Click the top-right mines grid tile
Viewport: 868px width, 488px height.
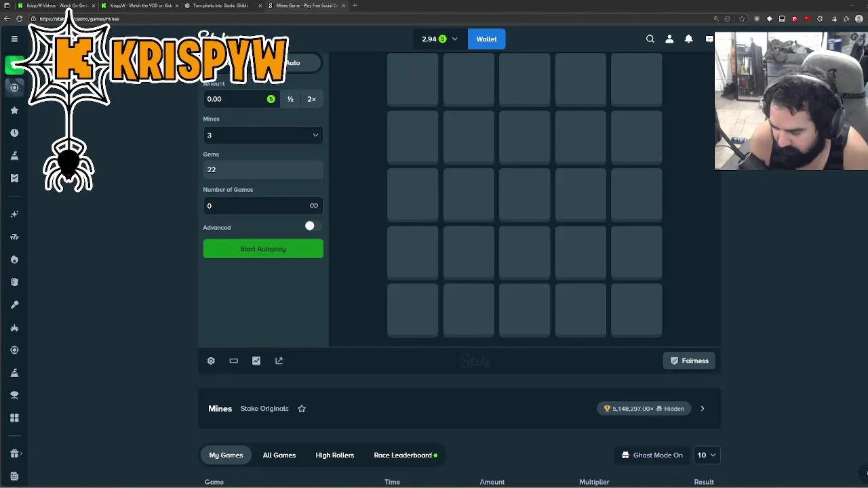coord(636,80)
